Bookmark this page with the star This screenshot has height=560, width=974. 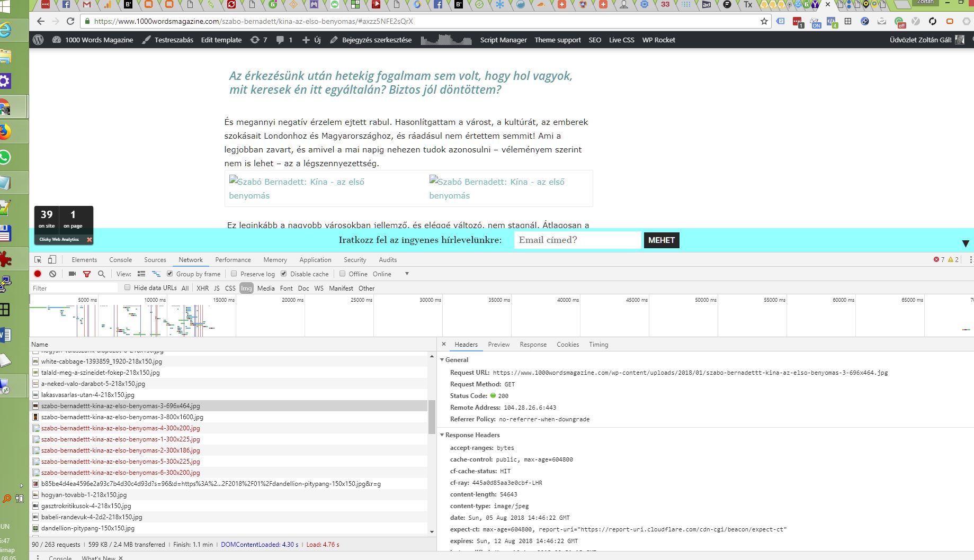(x=764, y=21)
